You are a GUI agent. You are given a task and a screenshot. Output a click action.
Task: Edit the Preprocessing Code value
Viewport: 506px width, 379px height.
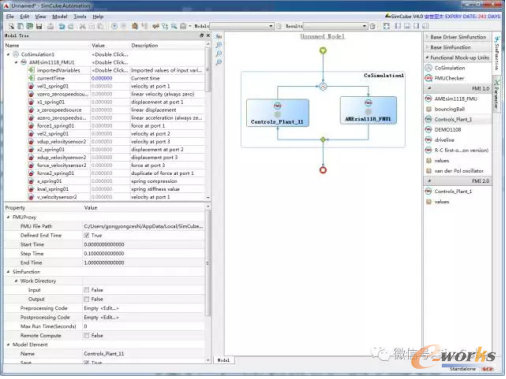coord(144,308)
